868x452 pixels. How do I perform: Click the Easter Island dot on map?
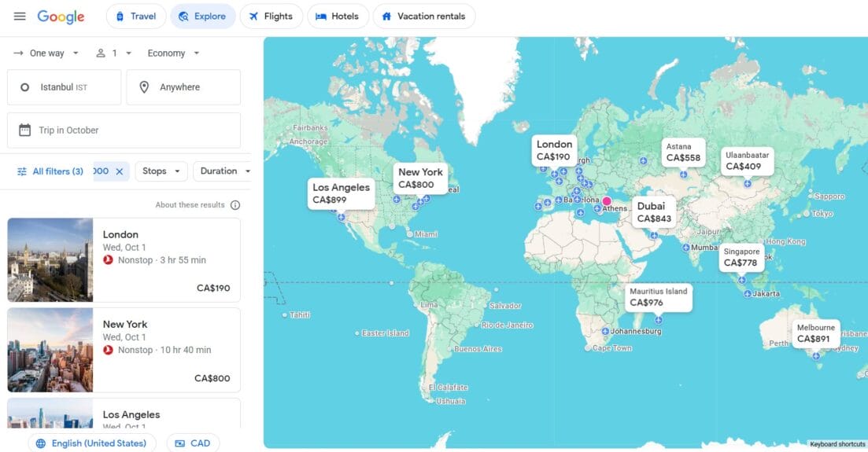tap(356, 333)
